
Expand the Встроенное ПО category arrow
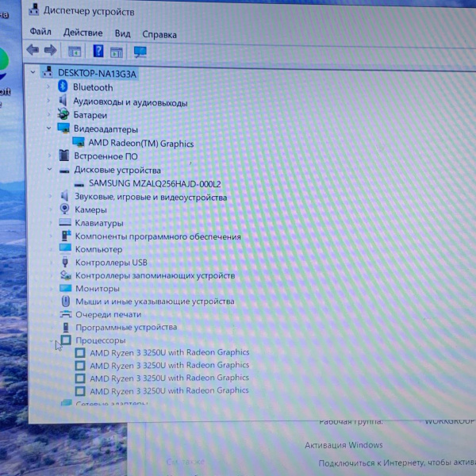pyautogui.click(x=50, y=155)
